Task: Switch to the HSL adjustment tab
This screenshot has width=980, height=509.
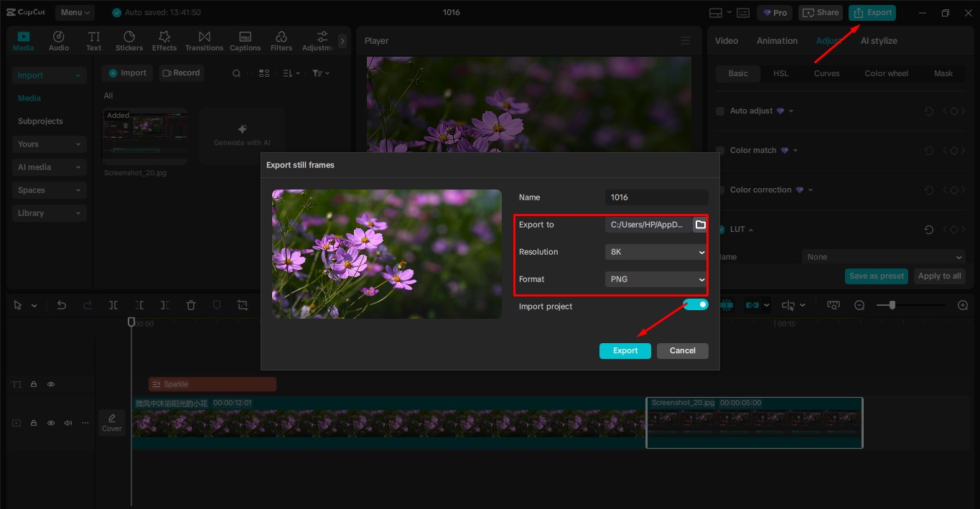Action: coord(780,73)
